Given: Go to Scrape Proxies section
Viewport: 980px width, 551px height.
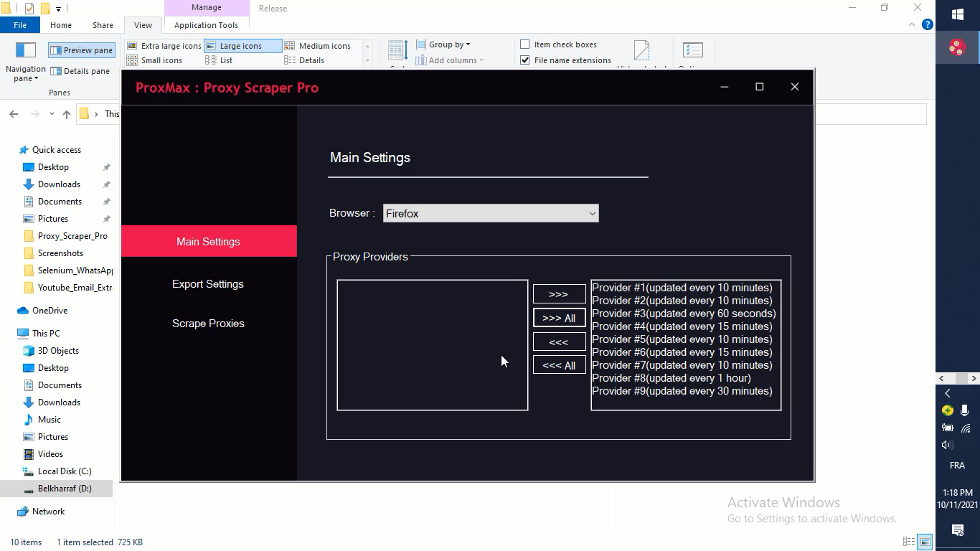Looking at the screenshot, I should click(x=208, y=324).
